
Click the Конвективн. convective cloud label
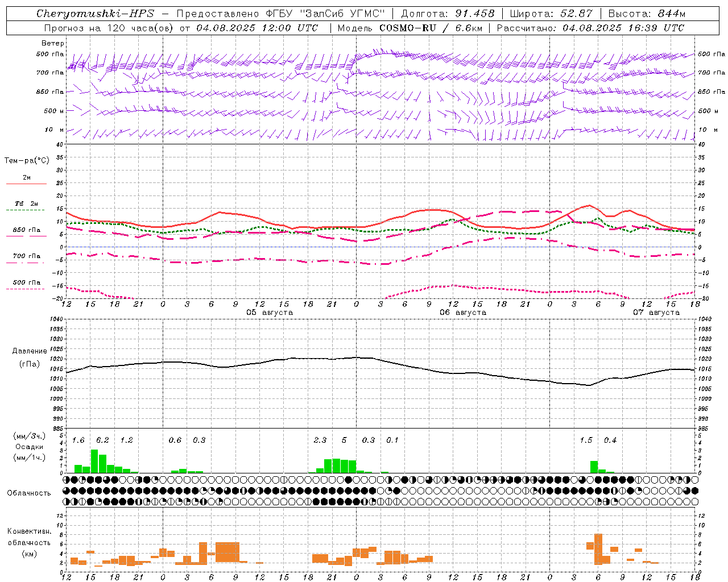point(30,531)
